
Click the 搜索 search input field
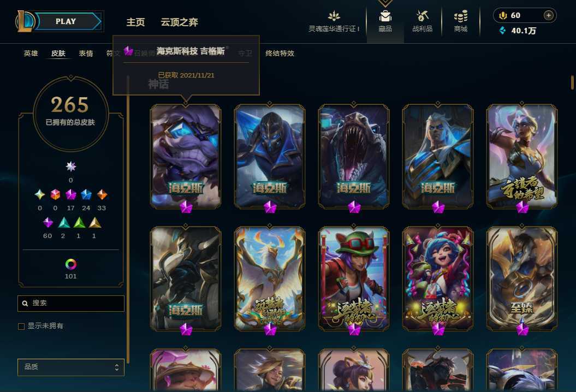71,304
